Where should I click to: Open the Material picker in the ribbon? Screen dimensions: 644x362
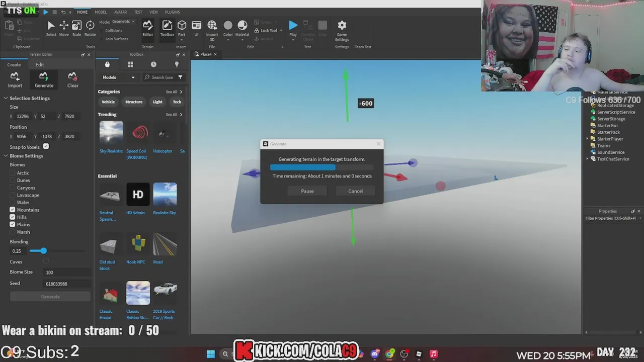click(242, 29)
